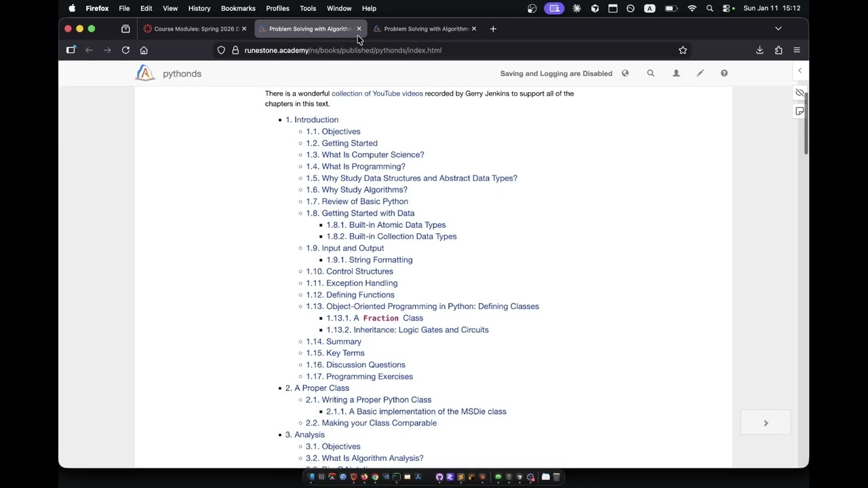Click the pythonds book title
Screen dimensions: 868x488
coord(182,73)
